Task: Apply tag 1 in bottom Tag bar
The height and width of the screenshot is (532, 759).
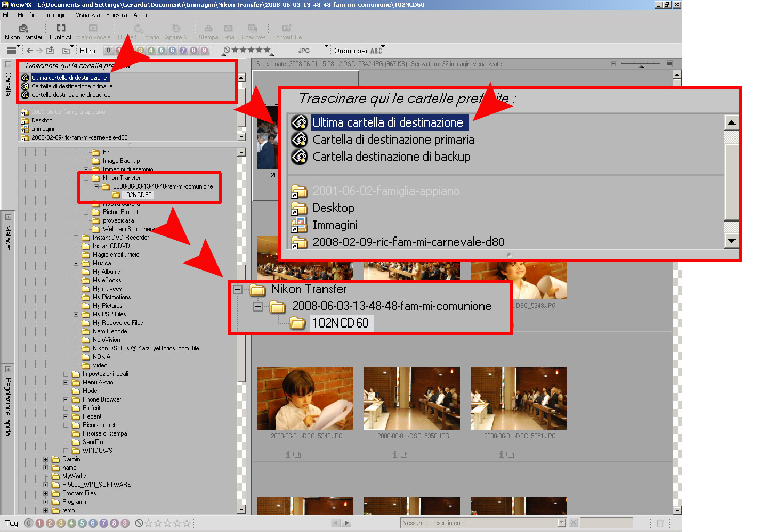Action: 39,523
